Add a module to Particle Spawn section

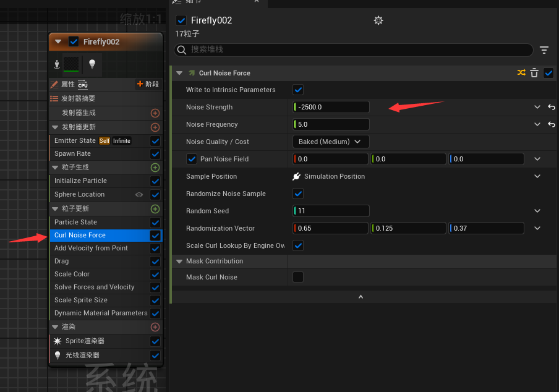(155, 168)
